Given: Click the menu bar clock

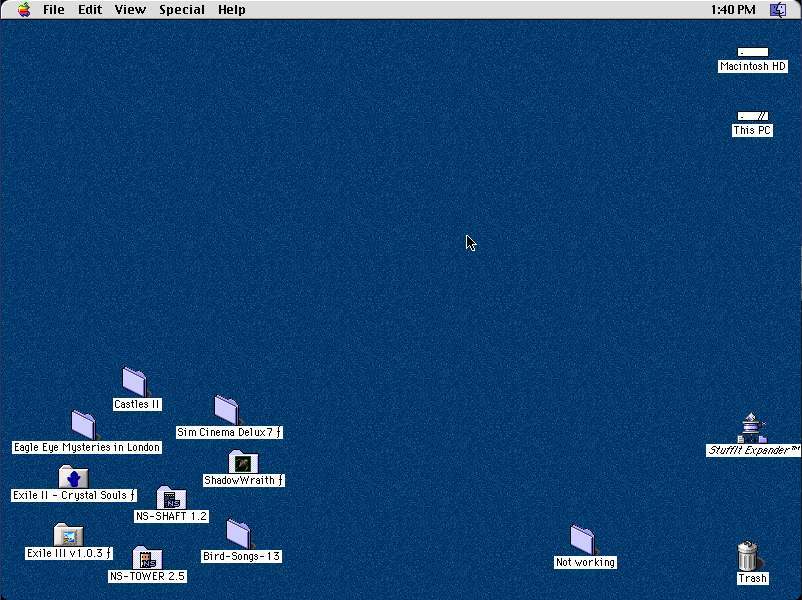Looking at the screenshot, I should pyautogui.click(x=732, y=10).
